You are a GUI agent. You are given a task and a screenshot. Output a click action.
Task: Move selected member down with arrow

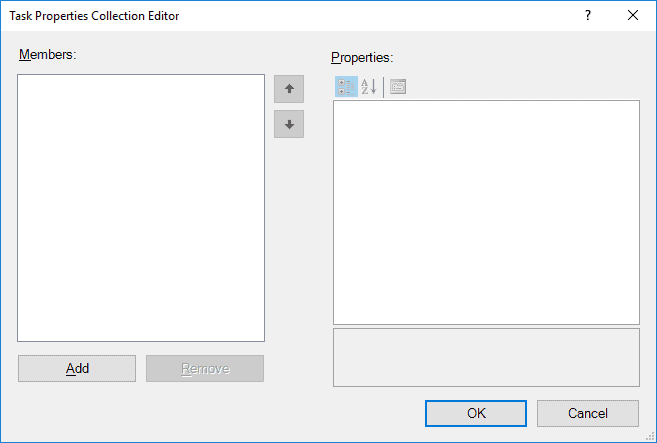(x=289, y=124)
